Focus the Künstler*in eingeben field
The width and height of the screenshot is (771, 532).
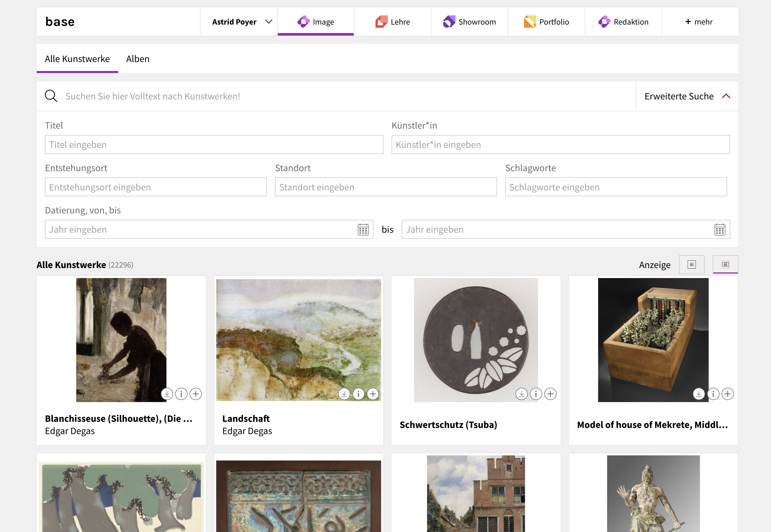pyautogui.click(x=560, y=144)
